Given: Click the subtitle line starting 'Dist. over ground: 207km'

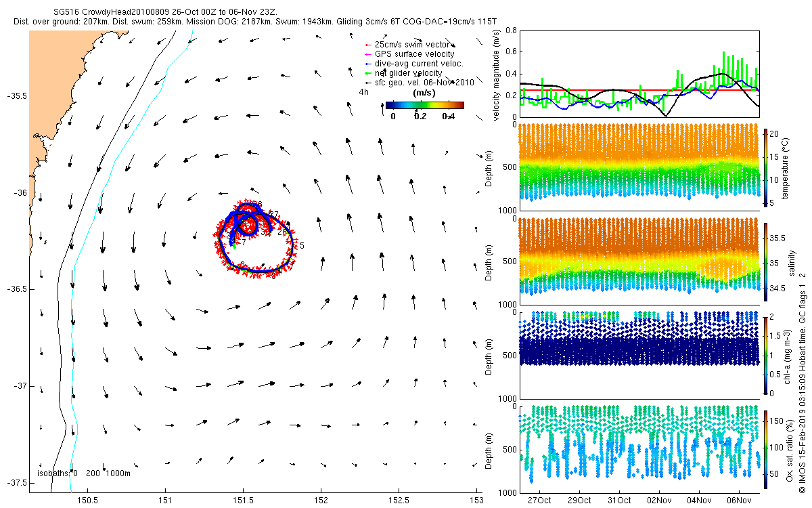Looking at the screenshot, I should coord(256,22).
